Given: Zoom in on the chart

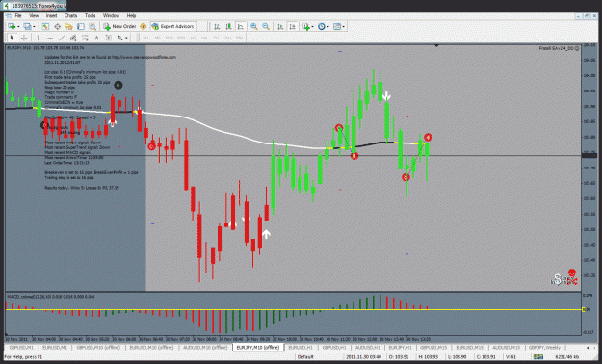Looking at the screenshot, I should point(253,27).
